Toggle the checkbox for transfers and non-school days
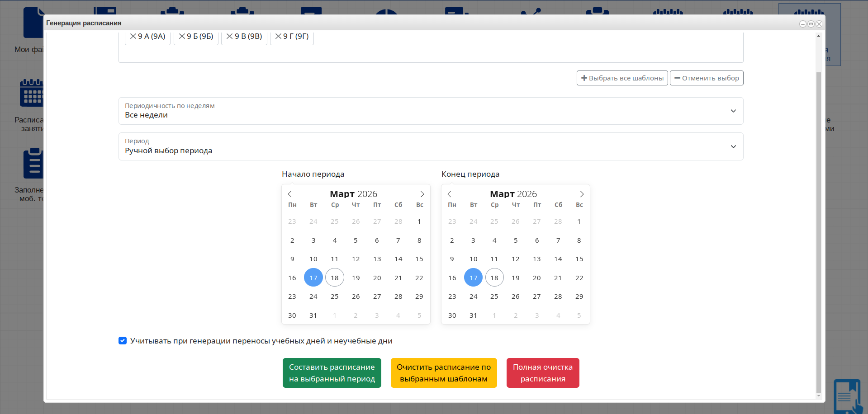This screenshot has height=414, width=868. 123,341
